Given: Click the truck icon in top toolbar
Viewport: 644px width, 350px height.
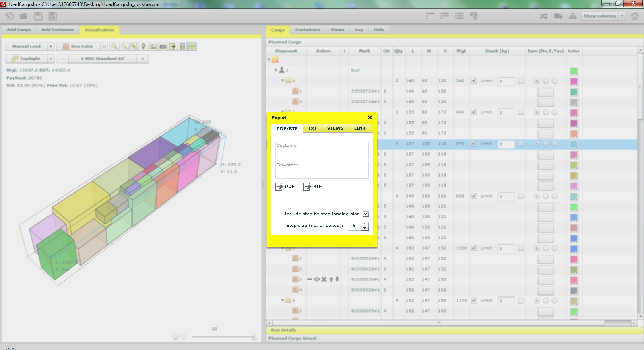Looking at the screenshot, I should point(558,16).
